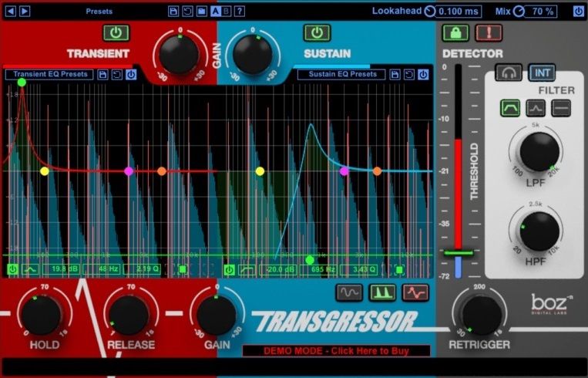The image size is (588, 378).
Task: Select the green transient peaks display icon
Action: click(x=382, y=293)
